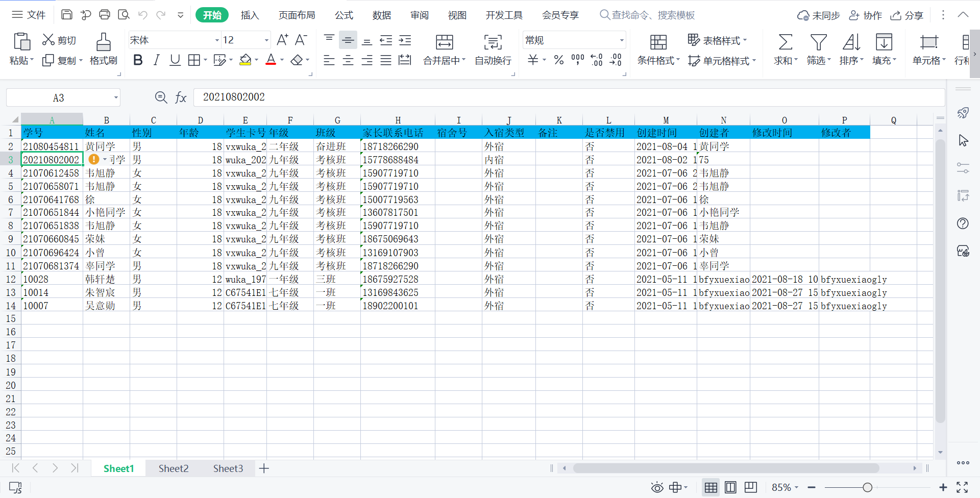Toggle Italic formatting
Image resolution: width=980 pixels, height=498 pixels.
click(157, 60)
